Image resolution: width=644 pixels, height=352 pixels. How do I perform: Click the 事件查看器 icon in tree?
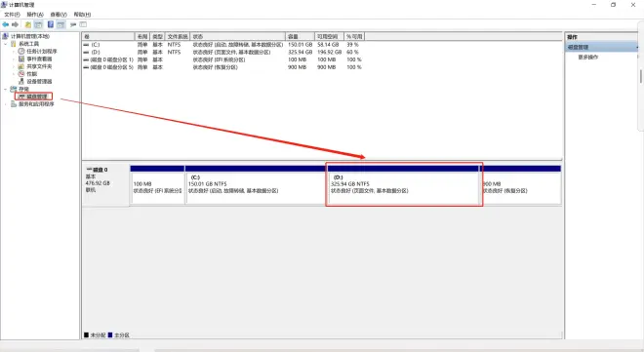tap(21, 59)
